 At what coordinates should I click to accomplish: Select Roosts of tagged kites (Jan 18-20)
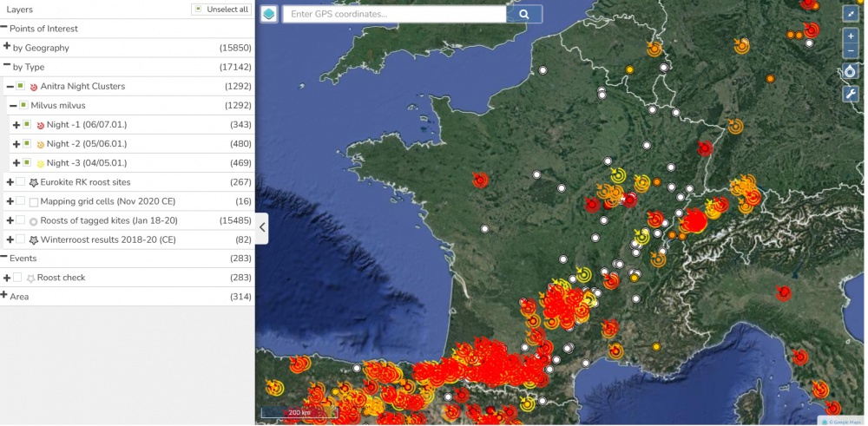pyautogui.click(x=21, y=220)
